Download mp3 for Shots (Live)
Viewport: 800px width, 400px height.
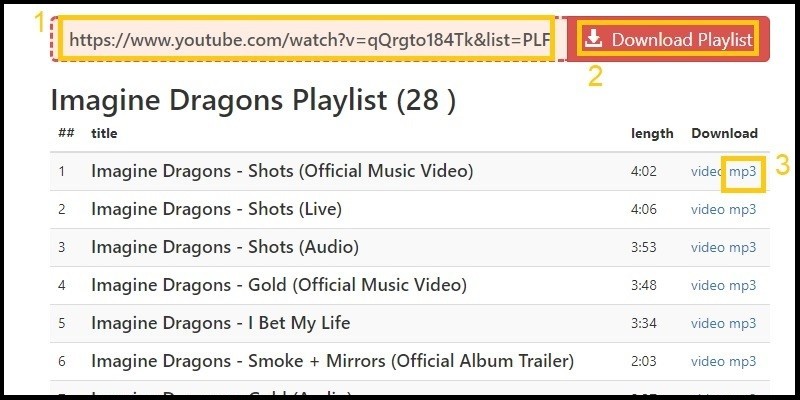[x=743, y=209]
